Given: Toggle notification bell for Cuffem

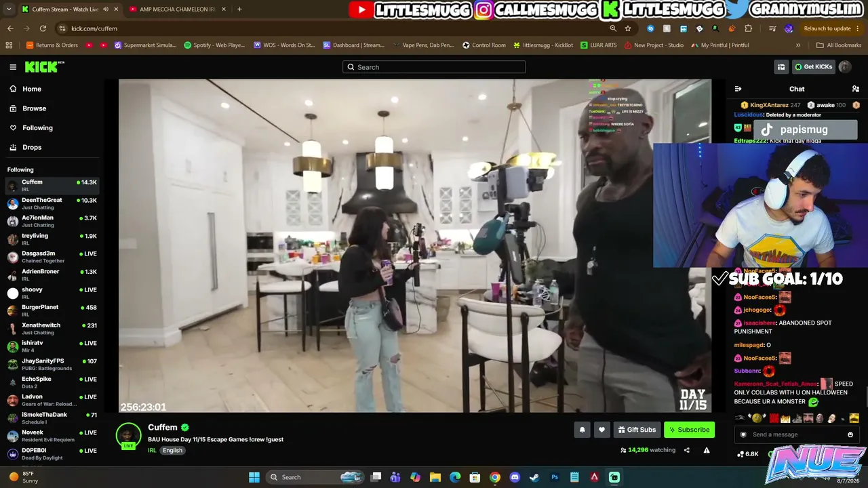Looking at the screenshot, I should click(582, 430).
